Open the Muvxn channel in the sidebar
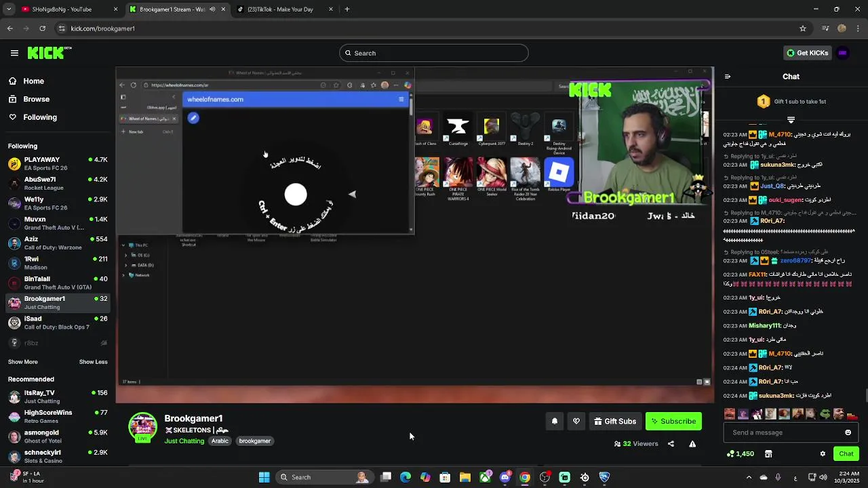The height and width of the screenshot is (488, 868). click(58, 223)
